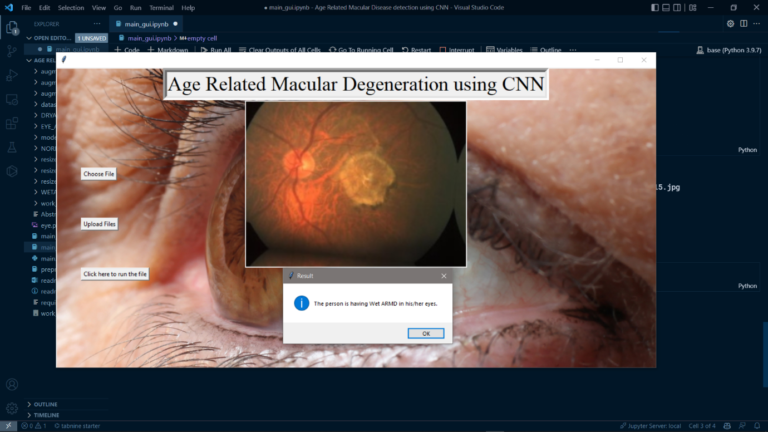Viewport: 768px width, 432px height.
Task: Open the Manage gear in activity bar
Action: click(x=12, y=408)
